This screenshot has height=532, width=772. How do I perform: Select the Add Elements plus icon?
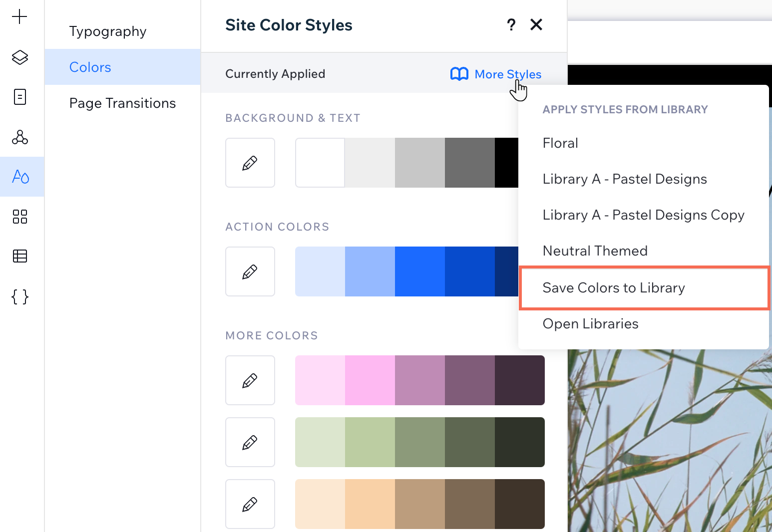point(19,16)
